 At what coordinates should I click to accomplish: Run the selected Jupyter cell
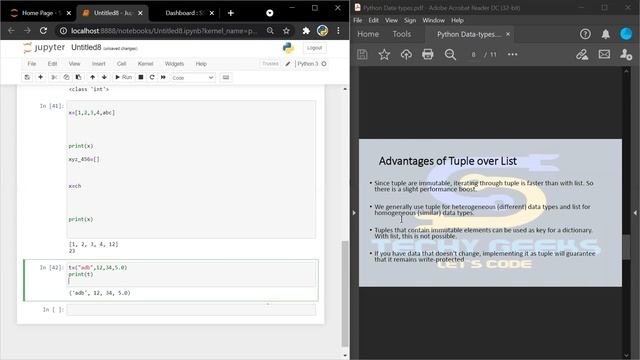point(123,77)
